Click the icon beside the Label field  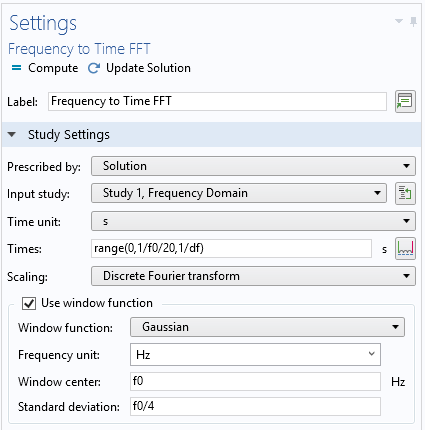405,101
